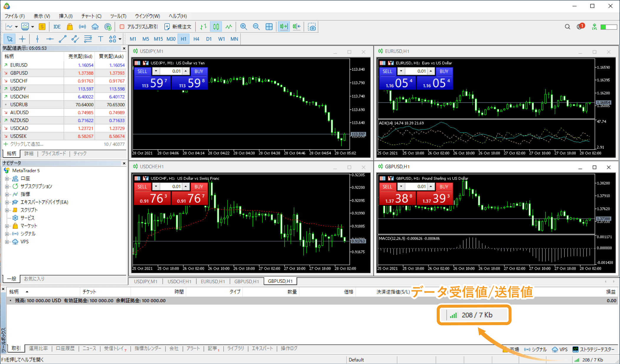Open USDJPY volume dropdown arrow
620x364 pixels.
tap(156, 71)
